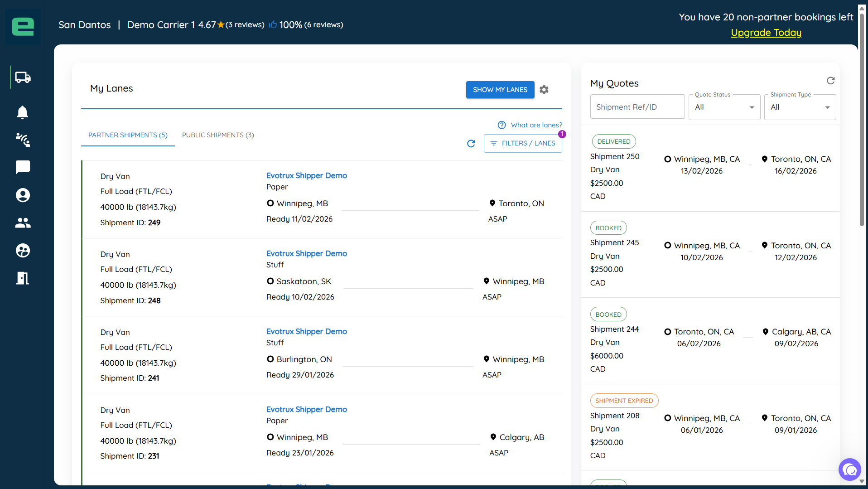This screenshot has width=868, height=489.
Task: Click the Show My Lanes button
Action: [x=500, y=90]
